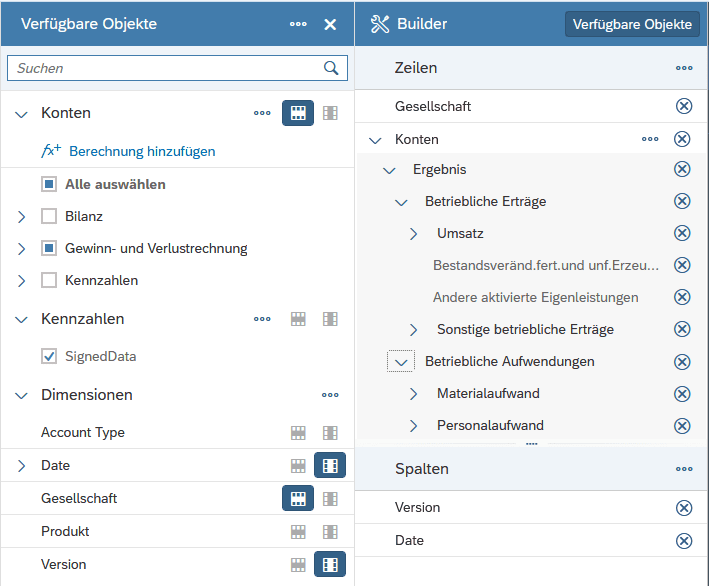
Task: Expand the Materialaufwand node
Action: pos(414,394)
